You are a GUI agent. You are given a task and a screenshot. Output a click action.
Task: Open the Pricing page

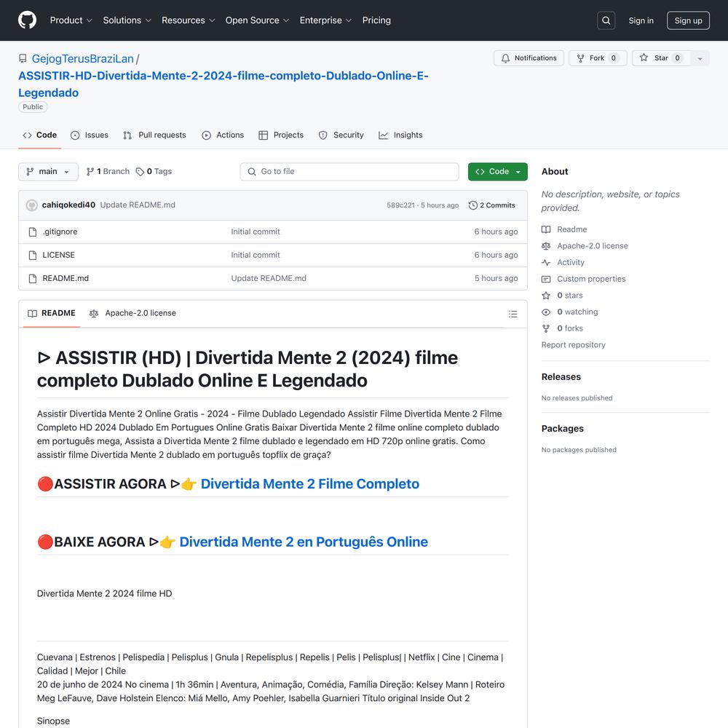[376, 20]
